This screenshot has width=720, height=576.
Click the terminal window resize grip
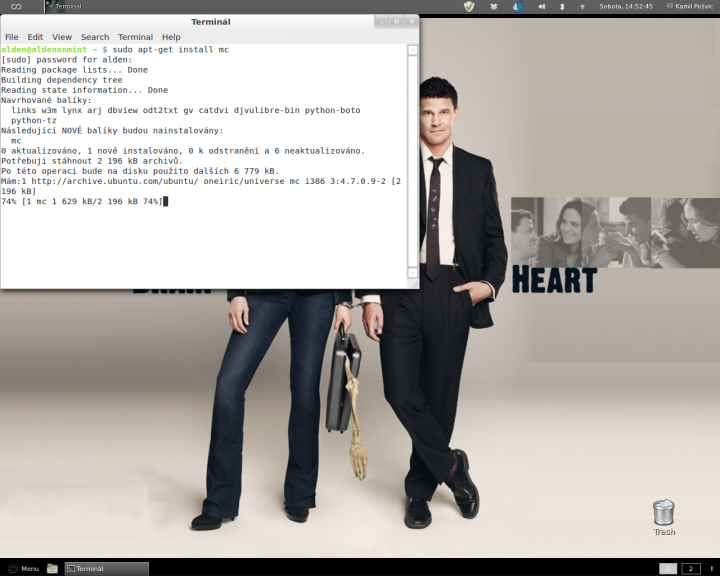click(415, 285)
